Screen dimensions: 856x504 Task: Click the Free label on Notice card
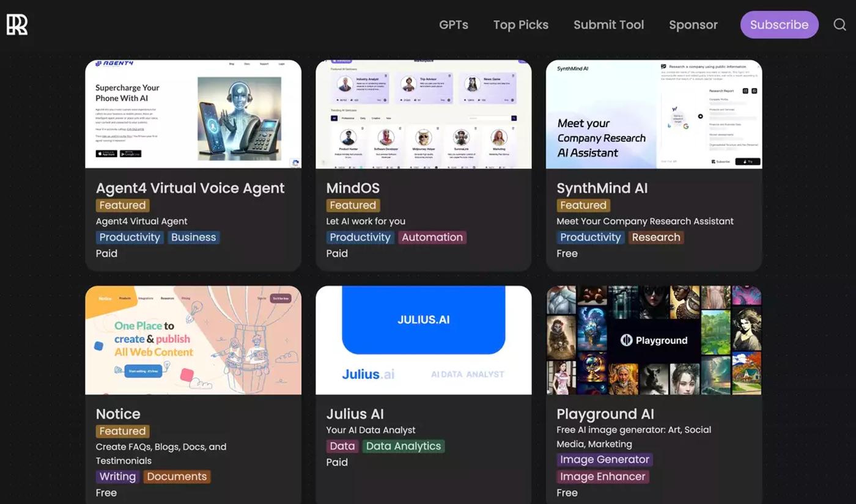106,493
